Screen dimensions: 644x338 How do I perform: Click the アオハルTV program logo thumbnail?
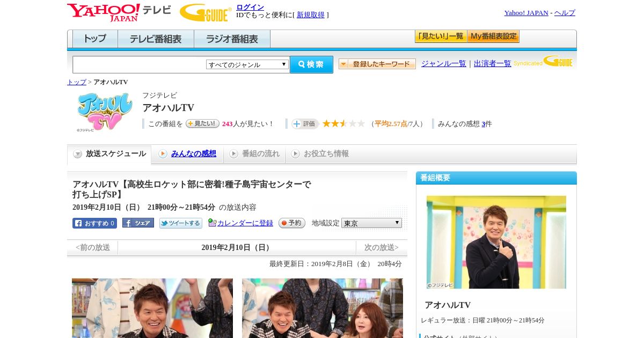point(105,112)
